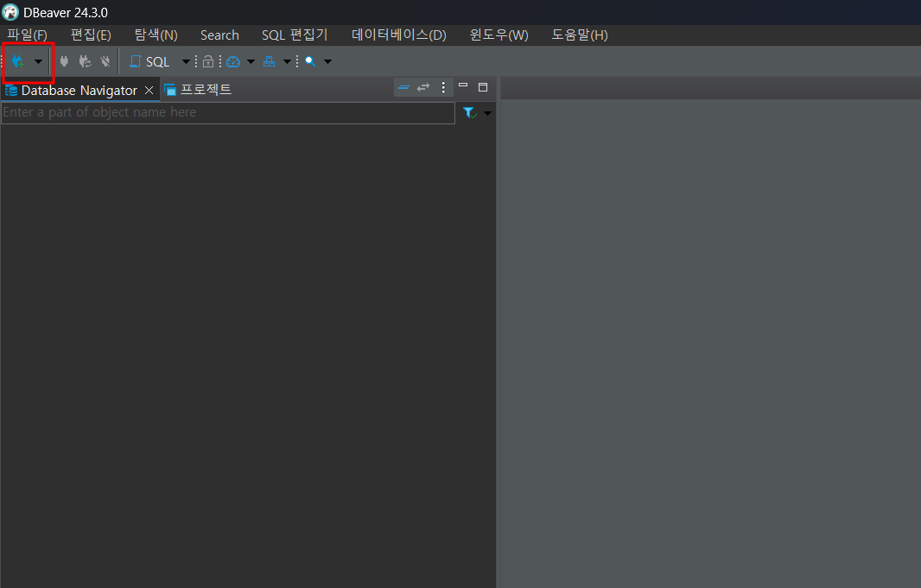Expand the SQL button dropdown arrow
Viewport: 921px width, 588px height.
pyautogui.click(x=186, y=61)
